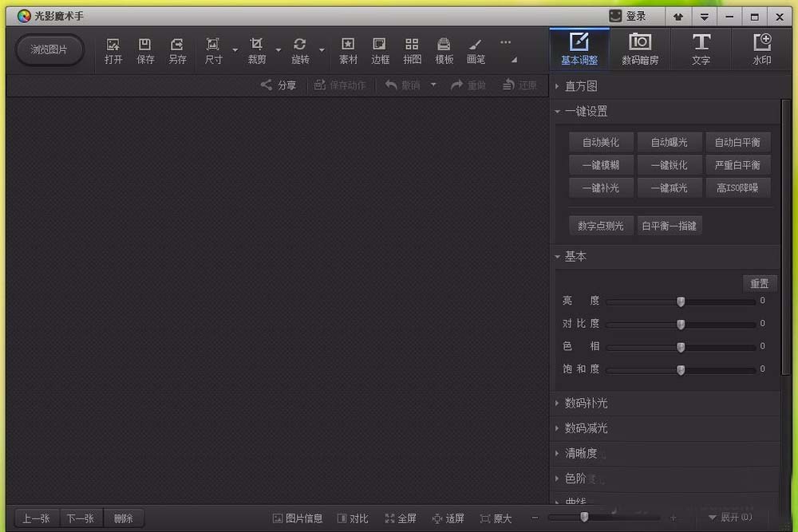Click the 自动白平衡 button
Image resolution: width=798 pixels, height=532 pixels.
(737, 143)
